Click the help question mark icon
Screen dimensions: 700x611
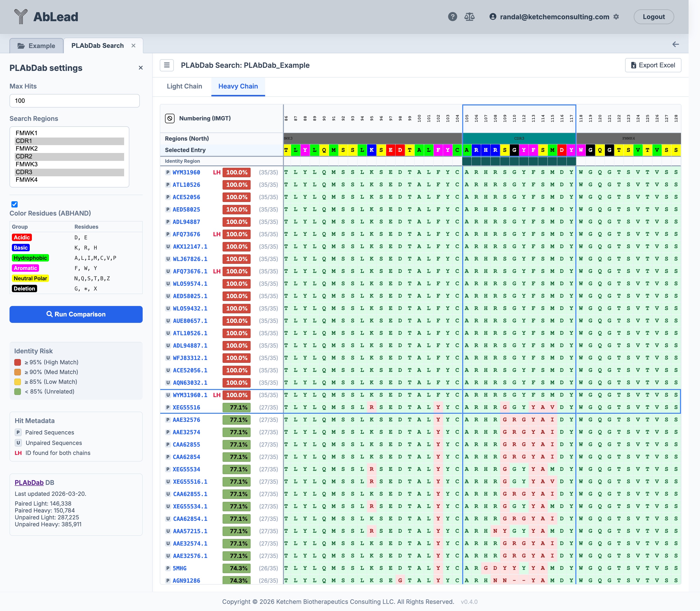[x=452, y=17]
